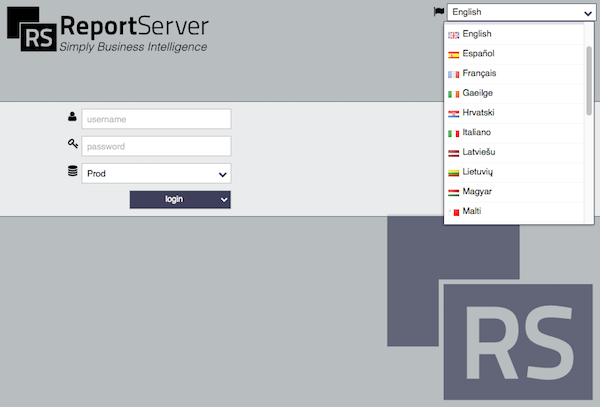Click the Spanish flag icon in list
The width and height of the screenshot is (600, 407).
[453, 55]
